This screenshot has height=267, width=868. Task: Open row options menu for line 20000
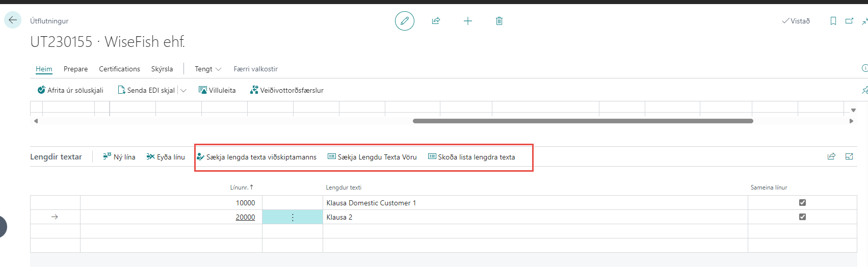(293, 218)
